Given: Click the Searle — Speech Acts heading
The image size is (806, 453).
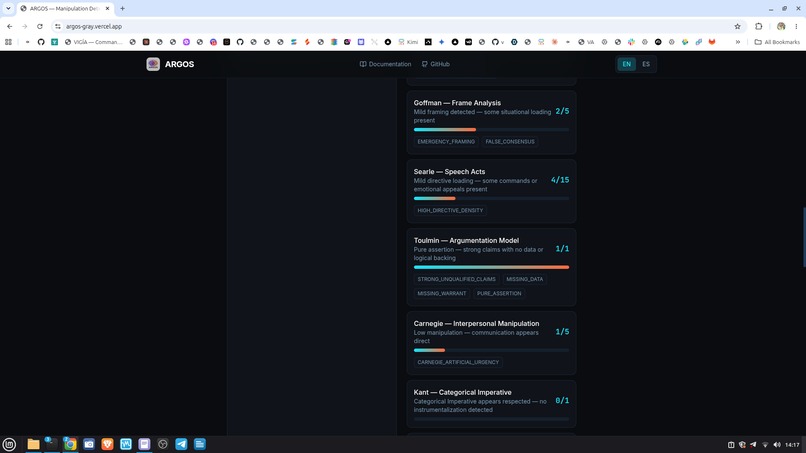Looking at the screenshot, I should 449,172.
